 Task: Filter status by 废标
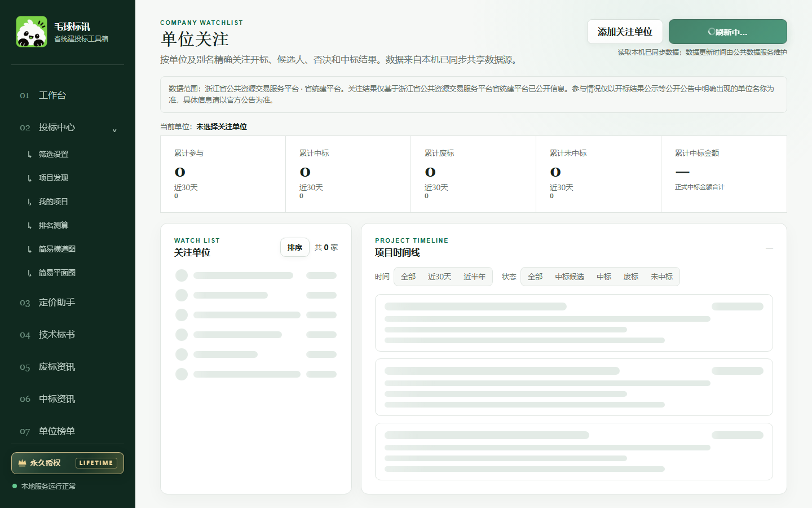(631, 277)
